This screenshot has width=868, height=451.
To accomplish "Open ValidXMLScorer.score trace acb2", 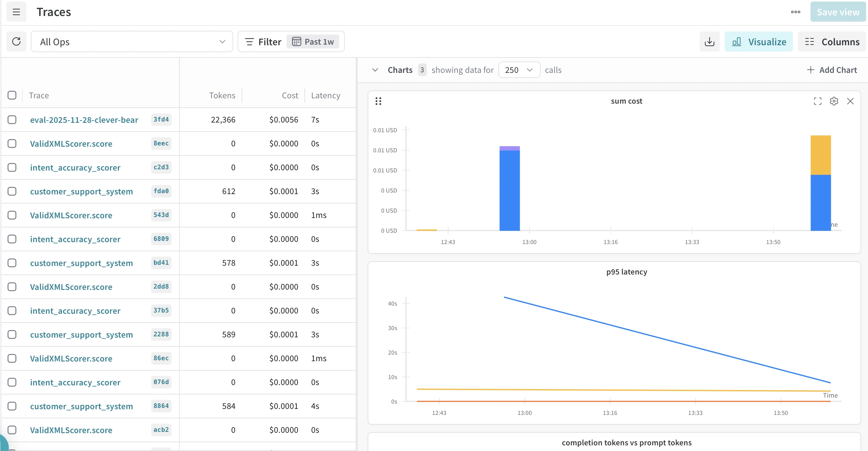I will click(x=71, y=430).
